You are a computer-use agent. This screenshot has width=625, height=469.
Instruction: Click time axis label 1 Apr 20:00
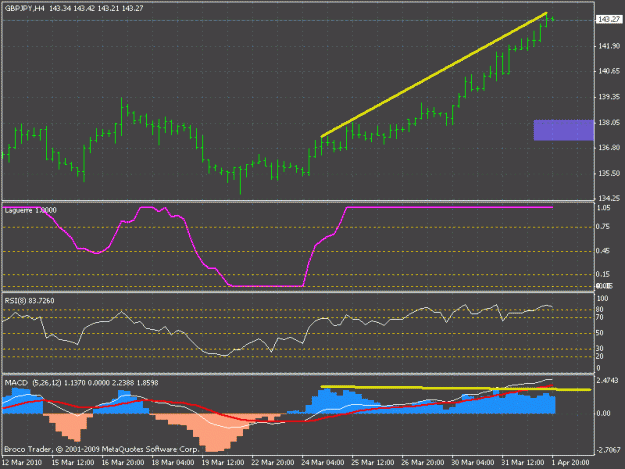pos(570,463)
